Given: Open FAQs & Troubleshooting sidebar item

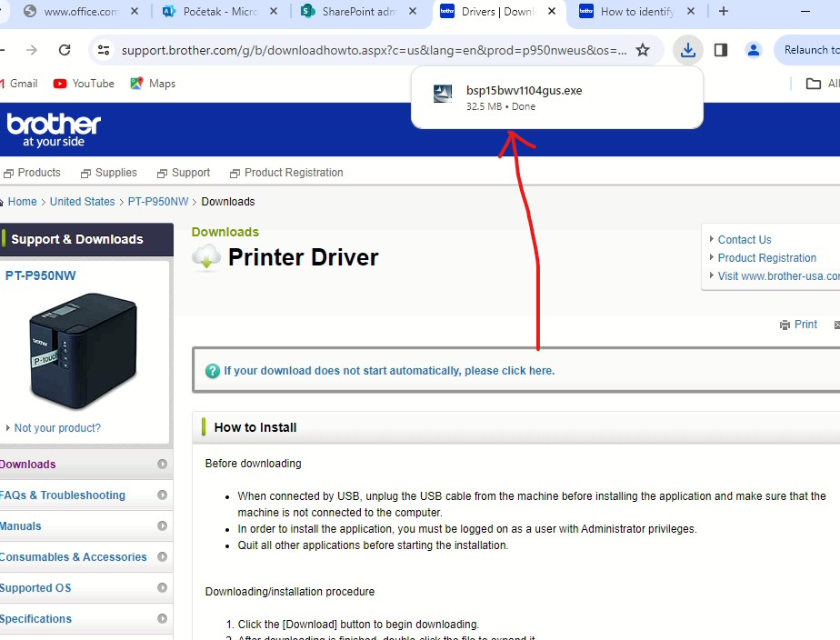Looking at the screenshot, I should pos(85,495).
